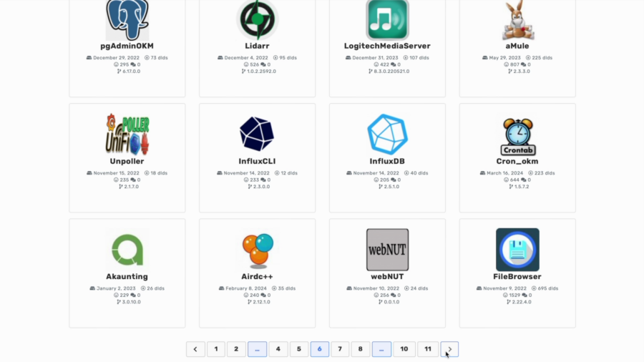644x362 pixels.
Task: Go to previous page arrow
Action: [195, 349]
